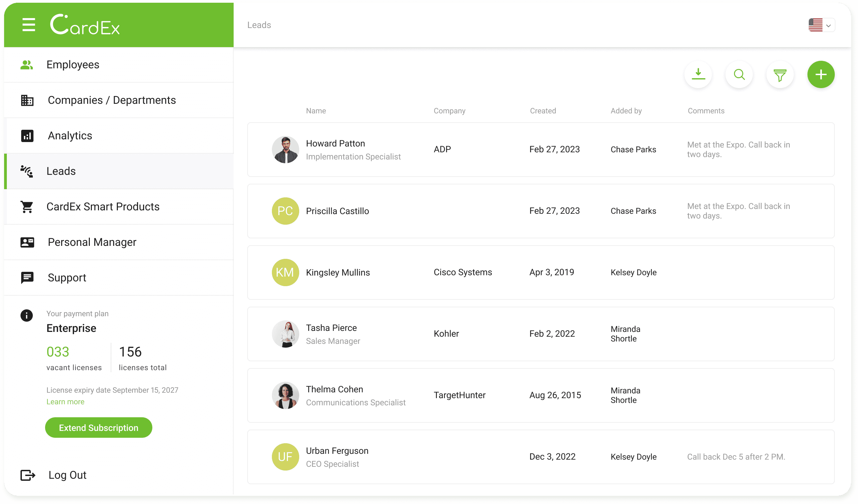Open the Support menu item

coord(67,277)
